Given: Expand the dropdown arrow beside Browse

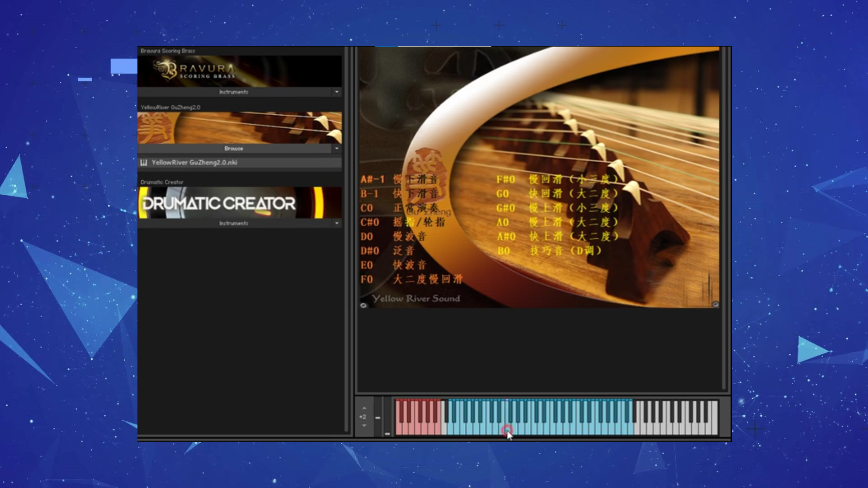Looking at the screenshot, I should 337,148.
